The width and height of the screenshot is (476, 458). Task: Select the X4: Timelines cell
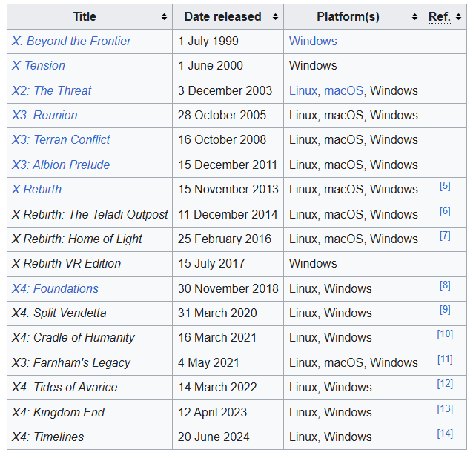tap(90, 437)
